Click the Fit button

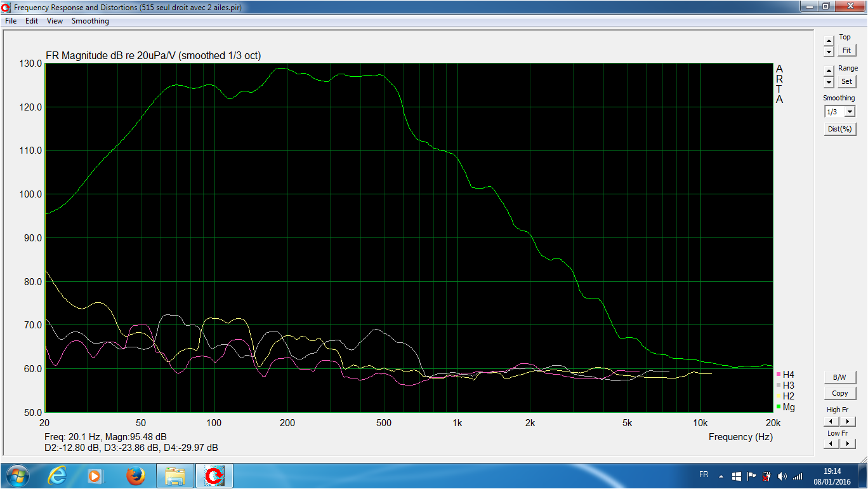[x=846, y=50]
